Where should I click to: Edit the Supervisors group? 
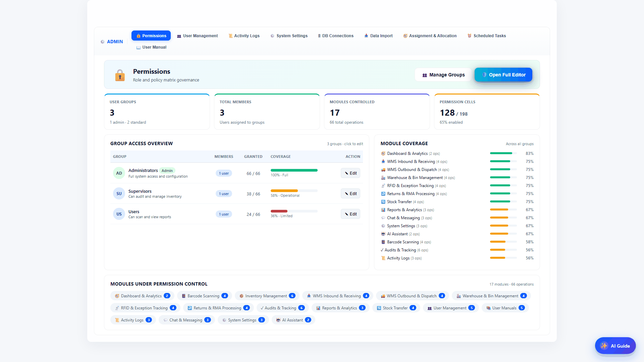351,194
